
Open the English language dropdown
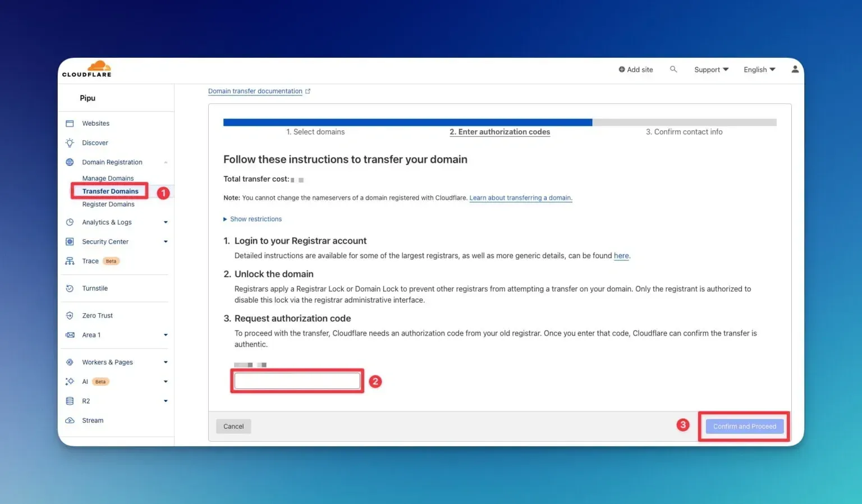[x=759, y=70]
